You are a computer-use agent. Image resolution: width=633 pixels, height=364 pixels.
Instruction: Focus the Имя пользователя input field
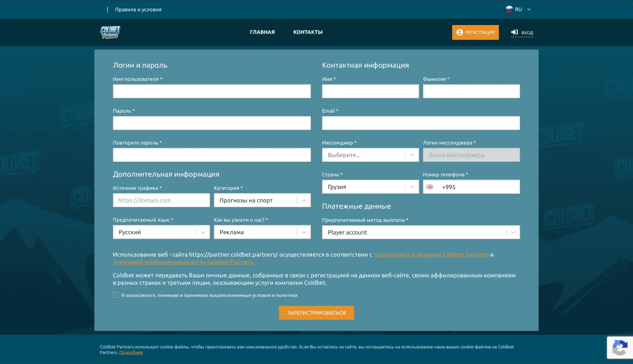point(212,91)
